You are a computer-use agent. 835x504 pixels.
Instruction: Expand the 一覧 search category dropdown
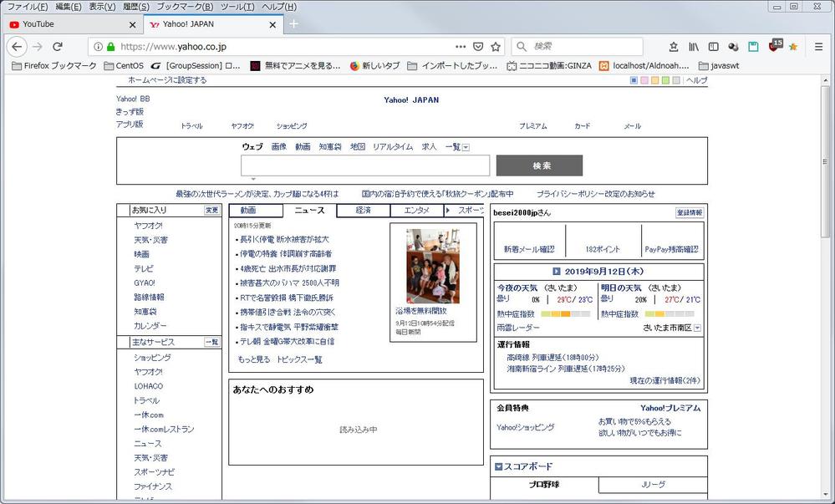click(466, 147)
